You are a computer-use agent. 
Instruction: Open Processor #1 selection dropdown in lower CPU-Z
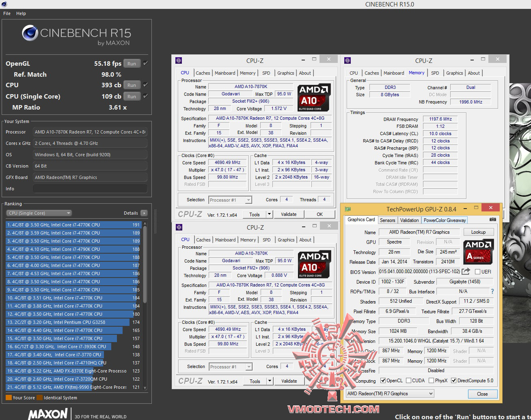point(231,366)
